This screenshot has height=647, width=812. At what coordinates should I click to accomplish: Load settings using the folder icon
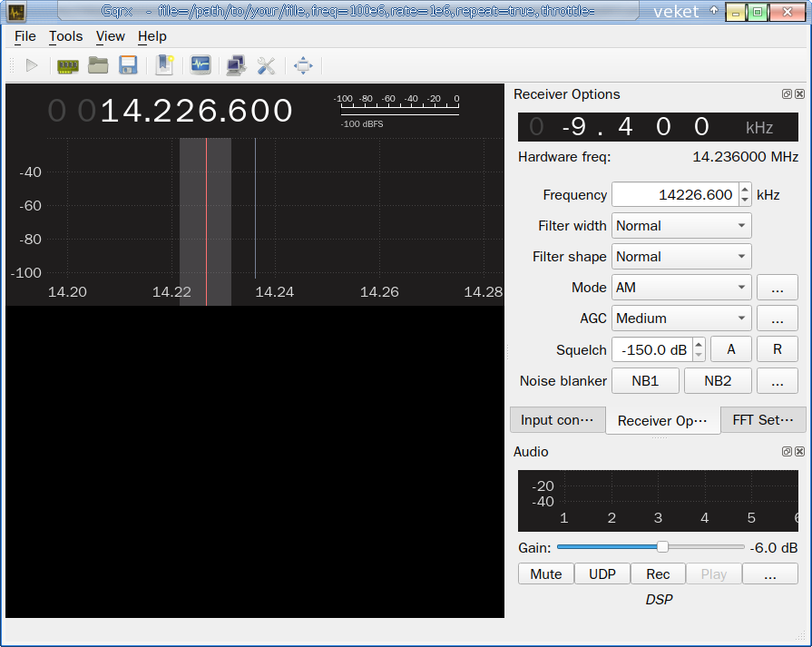(98, 65)
